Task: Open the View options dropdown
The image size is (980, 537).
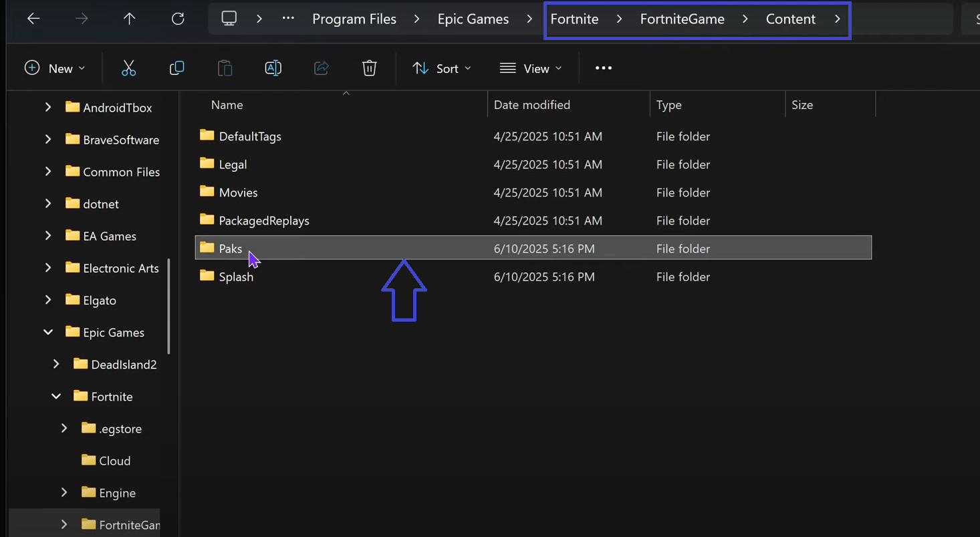Action: (x=530, y=68)
